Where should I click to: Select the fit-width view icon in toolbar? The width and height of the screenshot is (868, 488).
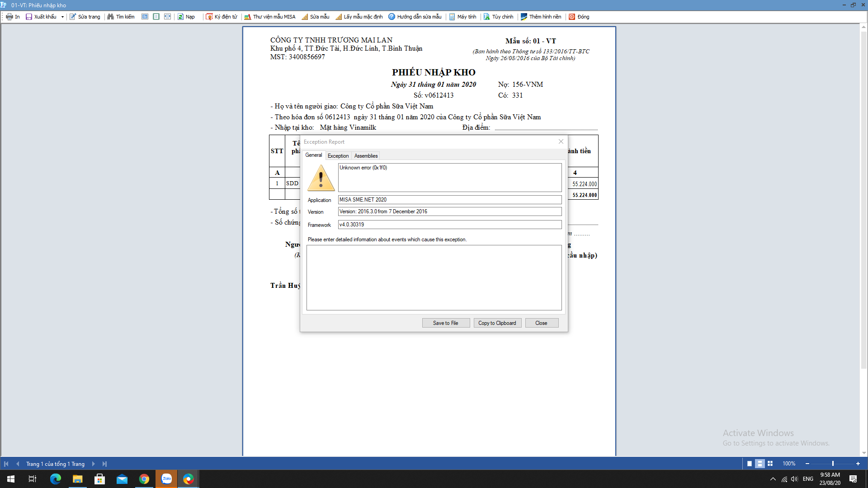click(167, 17)
